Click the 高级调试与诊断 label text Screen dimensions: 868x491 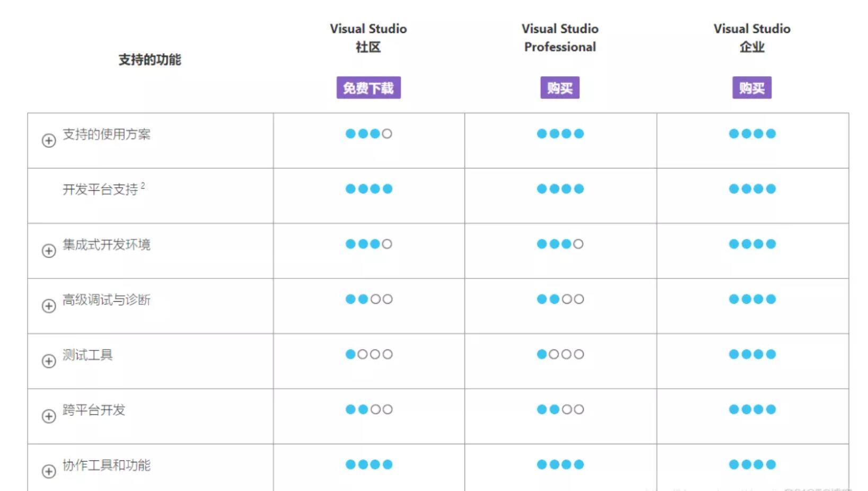click(x=107, y=300)
